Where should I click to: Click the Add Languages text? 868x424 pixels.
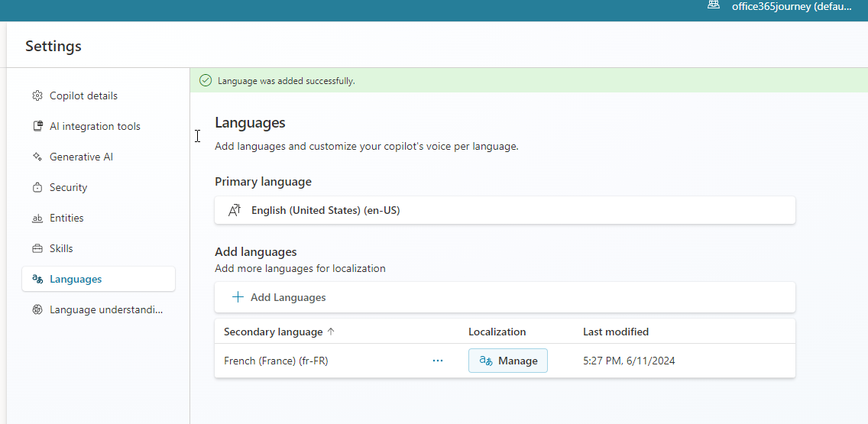click(x=288, y=297)
